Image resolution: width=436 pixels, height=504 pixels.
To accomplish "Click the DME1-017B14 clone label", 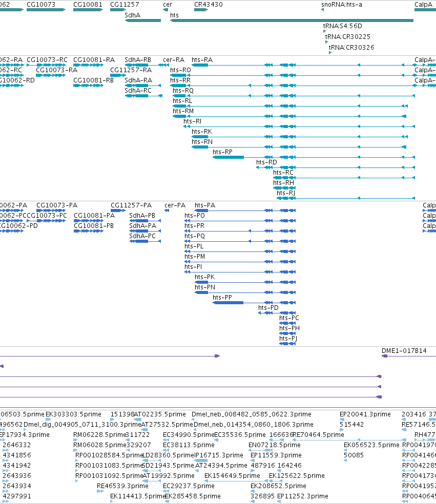I will tap(404, 351).
